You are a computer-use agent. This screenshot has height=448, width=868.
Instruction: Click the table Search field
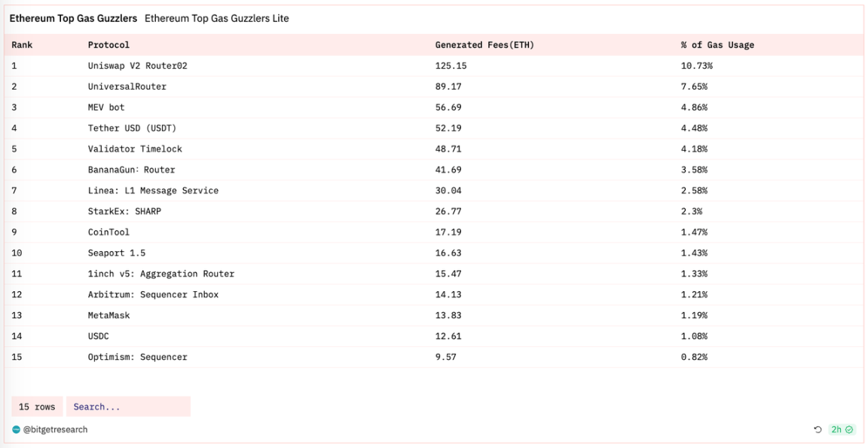(x=128, y=407)
